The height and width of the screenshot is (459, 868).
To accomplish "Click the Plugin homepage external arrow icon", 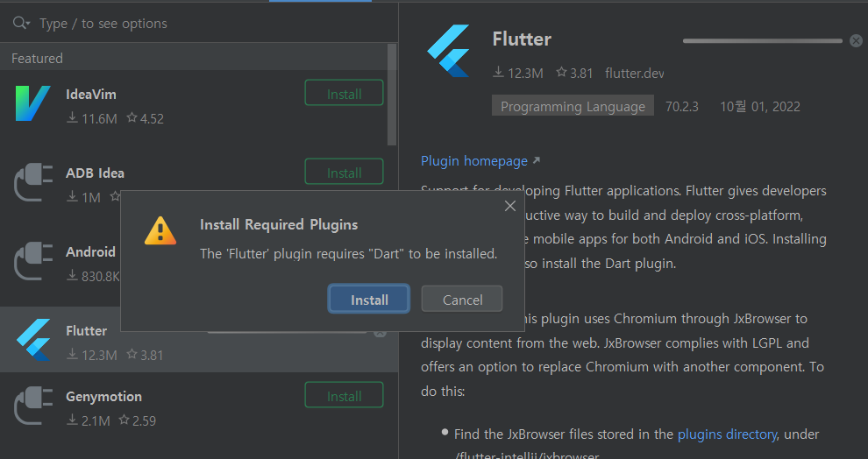I will point(536,160).
